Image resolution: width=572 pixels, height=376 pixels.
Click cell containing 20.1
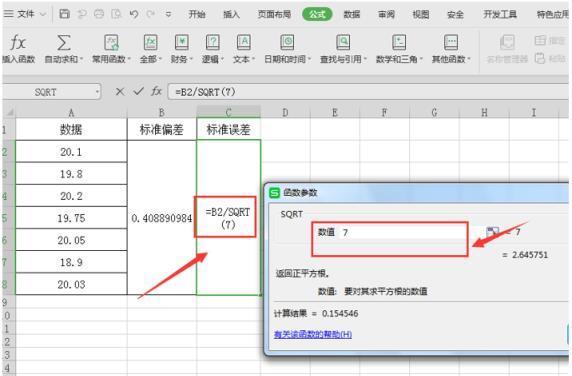[71, 152]
